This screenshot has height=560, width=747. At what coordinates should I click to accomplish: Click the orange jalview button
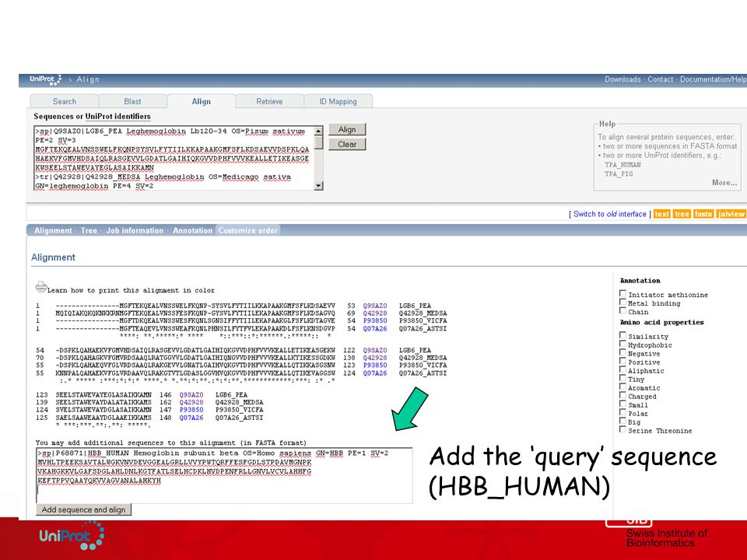click(x=731, y=215)
